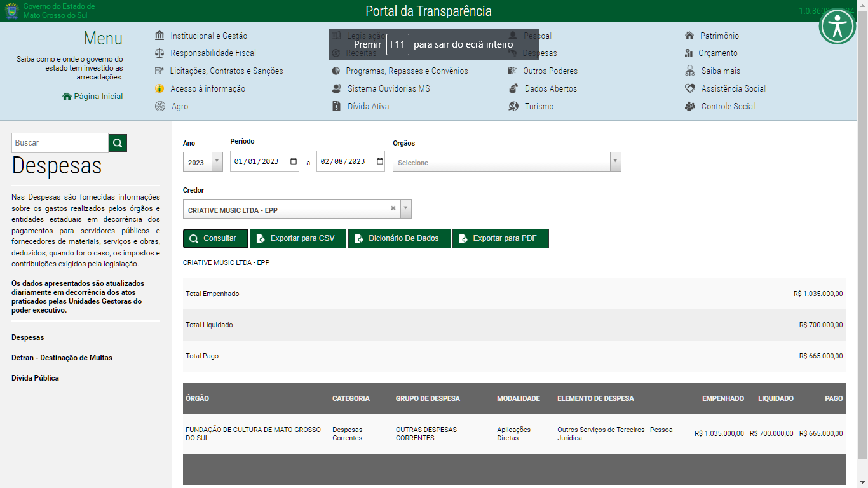Go to Página Inicial link

pos(98,97)
